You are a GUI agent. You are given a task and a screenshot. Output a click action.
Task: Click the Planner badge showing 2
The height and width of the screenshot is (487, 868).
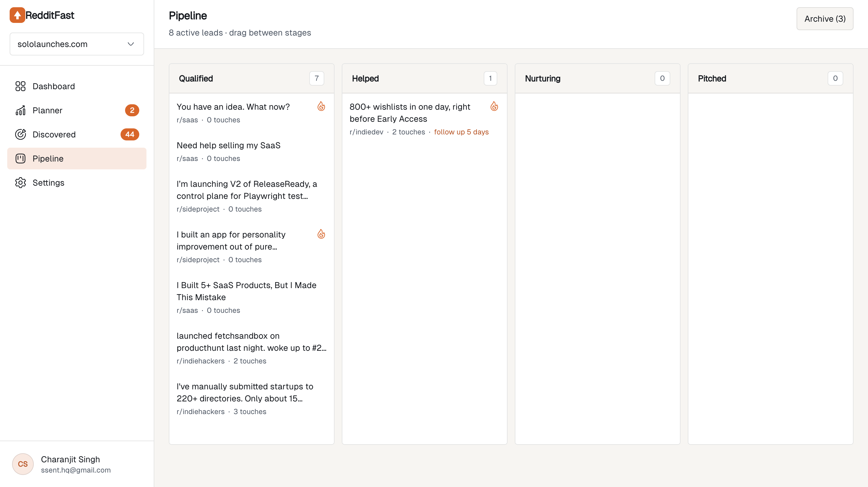(x=132, y=111)
